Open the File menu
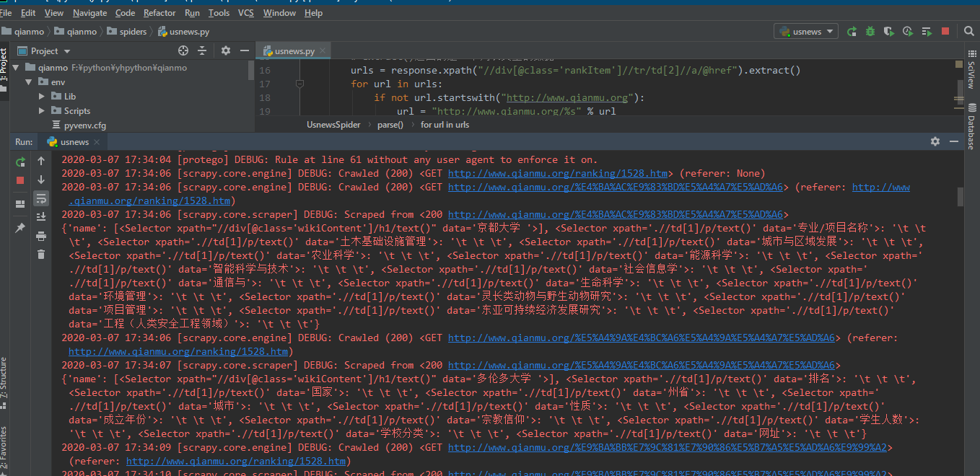Screen dimensions: 980x476 [x=6, y=13]
